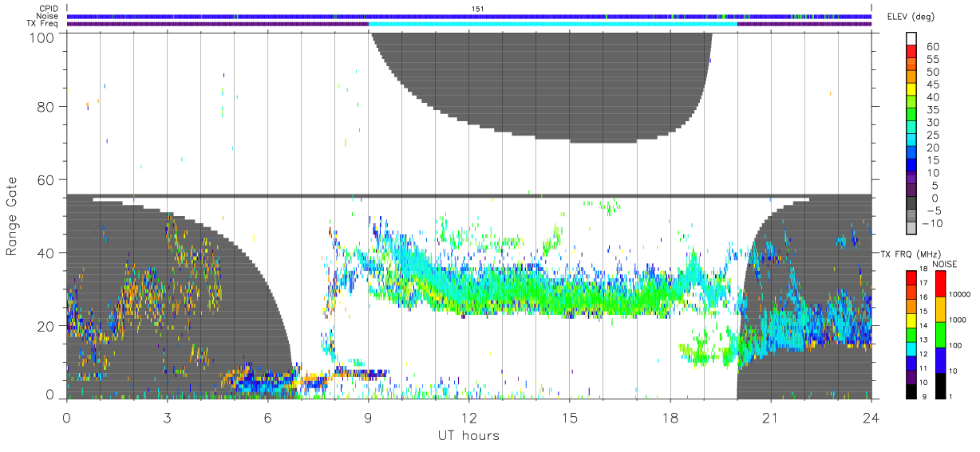Viewport: 980px width, 452px height.
Task: Click the 45 value on the ELEV scale
Action: [933, 85]
